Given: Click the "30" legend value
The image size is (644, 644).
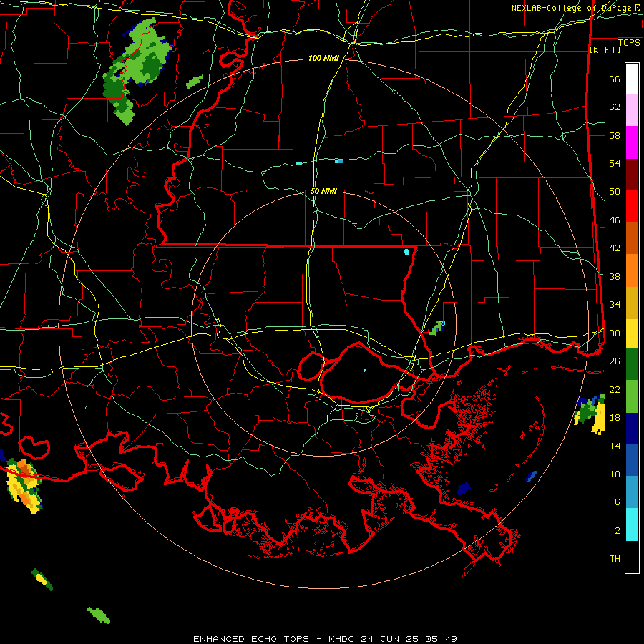Looking at the screenshot, I should click(615, 333).
